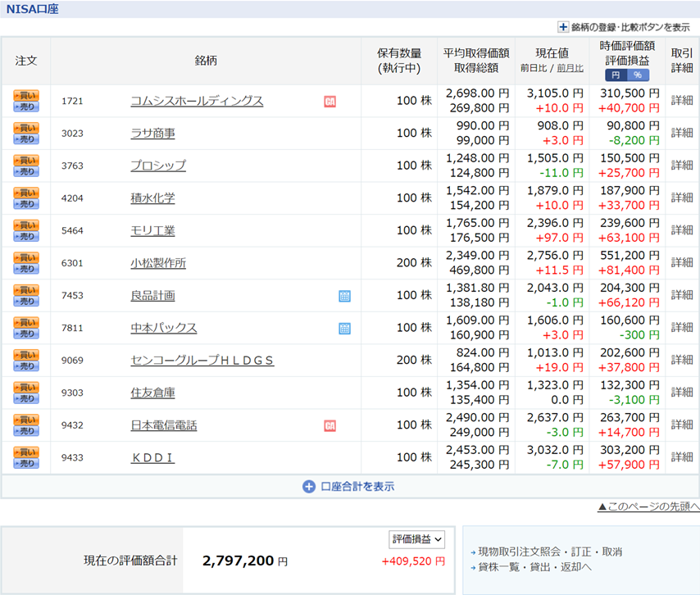Open ラサ商事 stock page
This screenshot has width=700, height=595.
pyautogui.click(x=152, y=134)
